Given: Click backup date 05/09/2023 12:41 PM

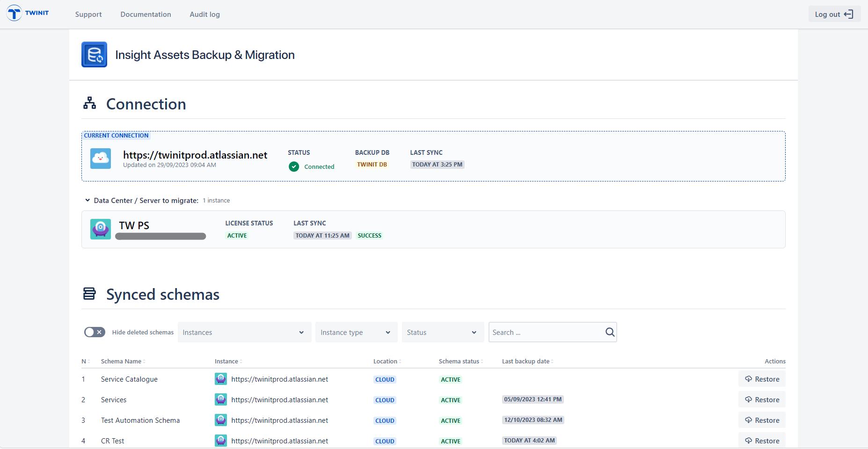Looking at the screenshot, I should click(532, 399).
